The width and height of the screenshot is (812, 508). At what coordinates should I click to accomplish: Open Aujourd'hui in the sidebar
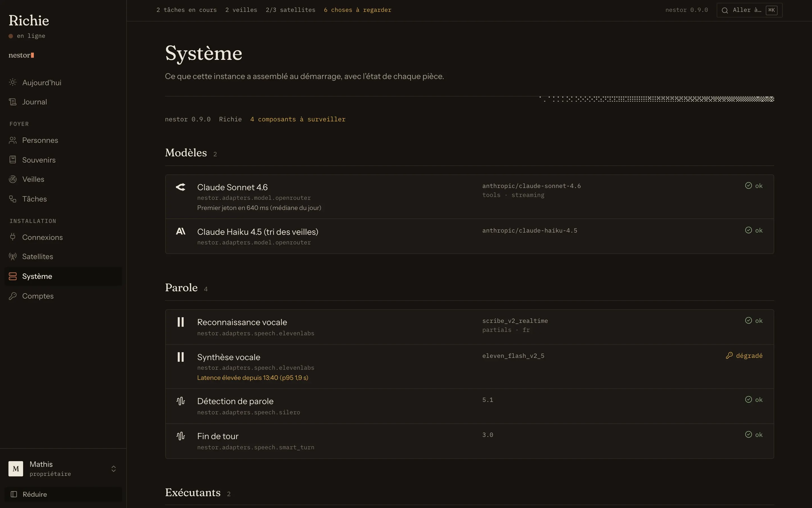(x=63, y=83)
